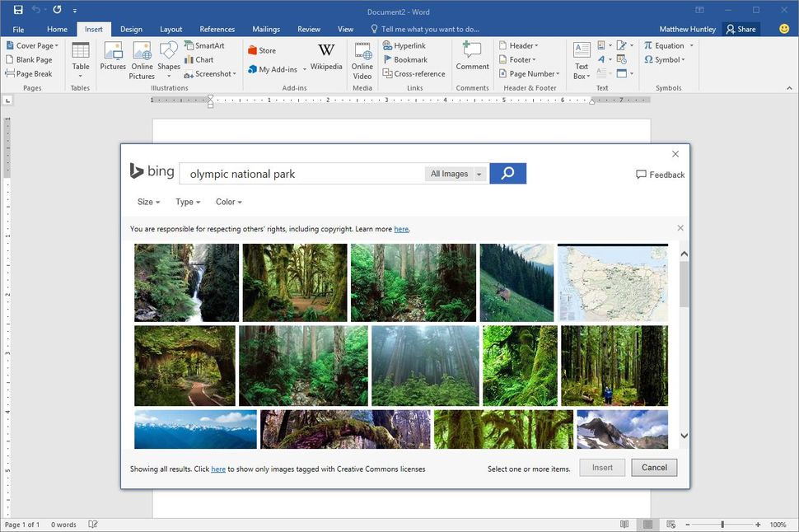
Task: Click the Creative Commons 'here' link
Action: tap(217, 468)
